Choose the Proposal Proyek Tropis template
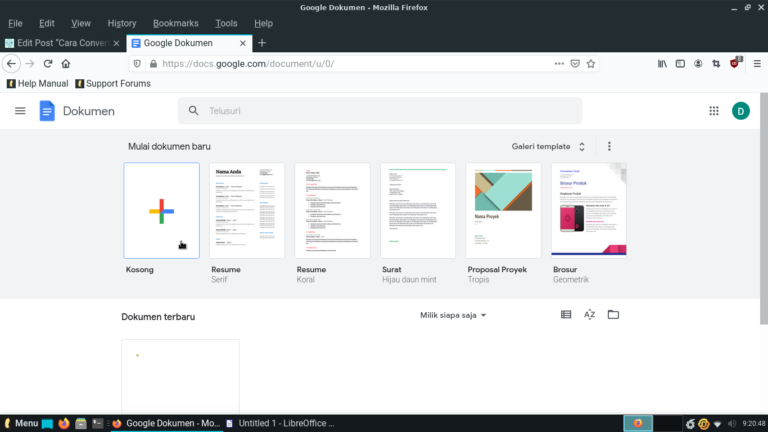This screenshot has height=432, width=768. (x=504, y=211)
